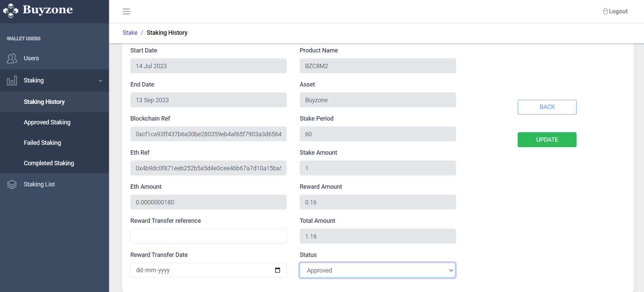
Task: Focus the Reward Transfer reference field
Action: pyautogui.click(x=208, y=236)
